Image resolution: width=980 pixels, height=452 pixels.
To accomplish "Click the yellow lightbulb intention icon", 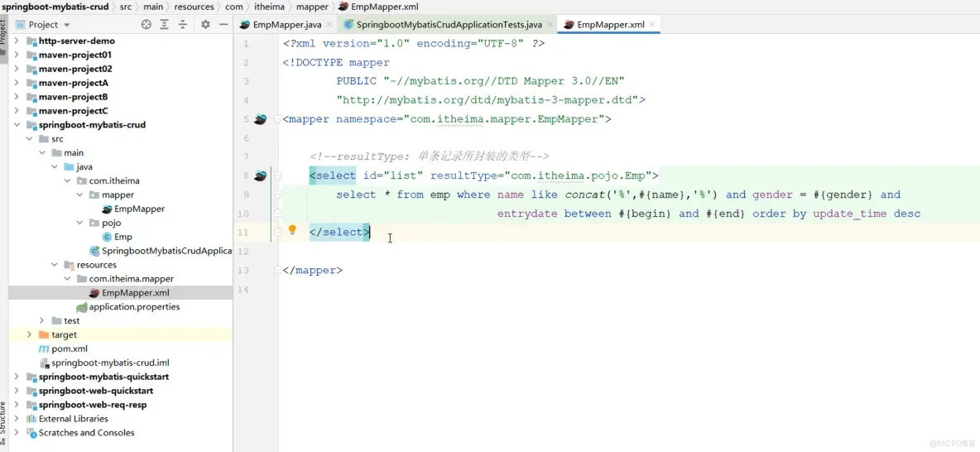I will coord(292,231).
